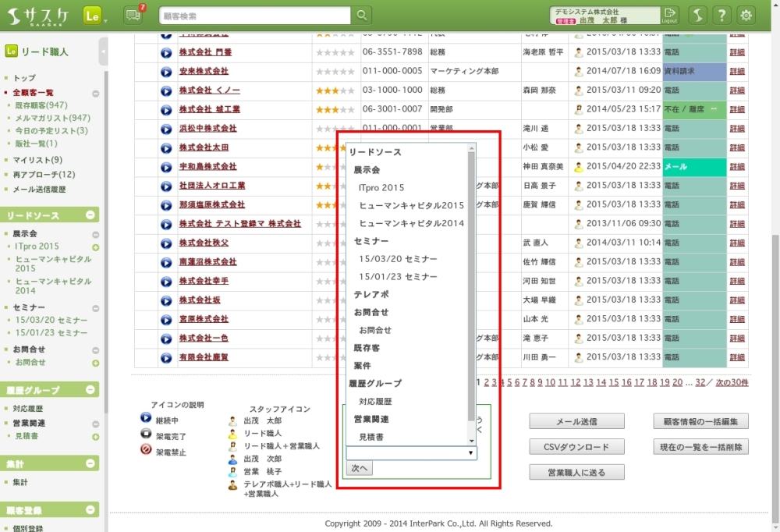Viewport: 780px width, 532px height.
Task: Click staff icon in 神田 真奈美 row
Action: (579, 167)
